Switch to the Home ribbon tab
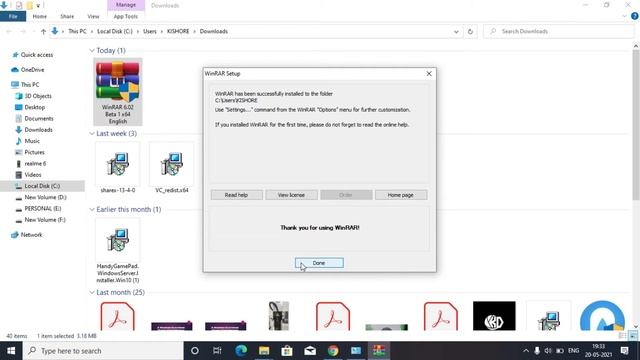This screenshot has width=640, height=360. click(40, 16)
